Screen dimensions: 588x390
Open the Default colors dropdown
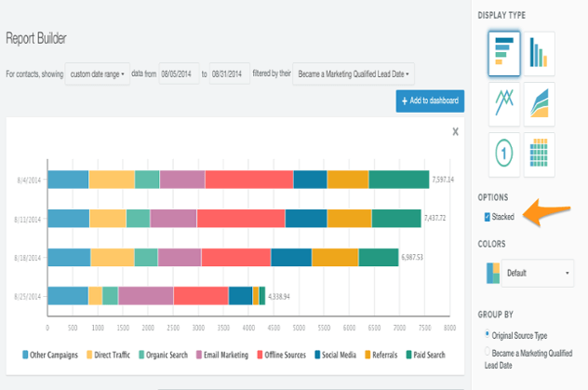(x=538, y=273)
